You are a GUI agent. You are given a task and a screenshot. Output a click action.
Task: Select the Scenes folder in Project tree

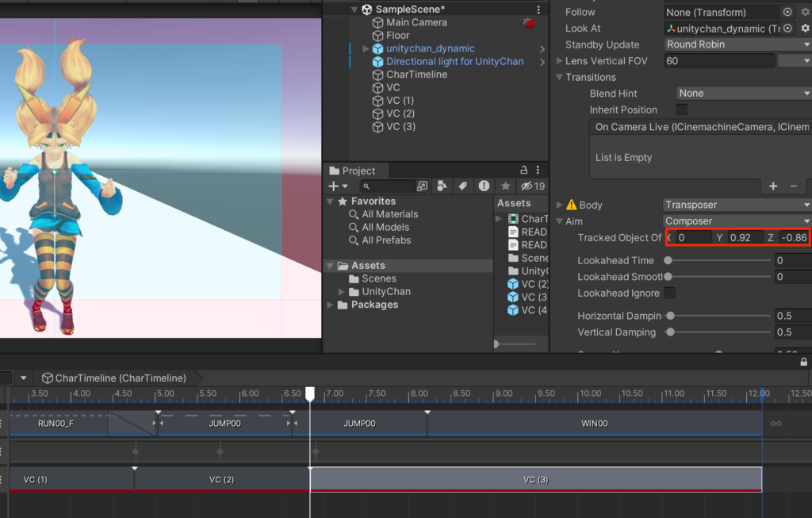[x=379, y=278]
